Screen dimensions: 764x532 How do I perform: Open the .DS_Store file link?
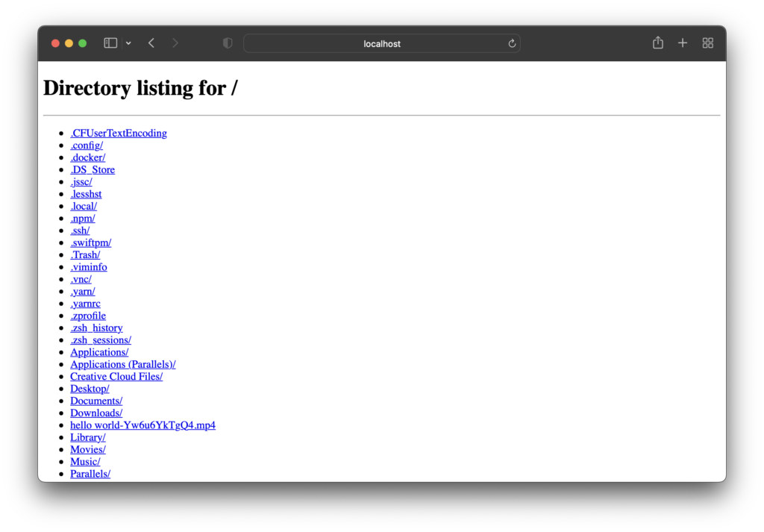click(x=93, y=169)
